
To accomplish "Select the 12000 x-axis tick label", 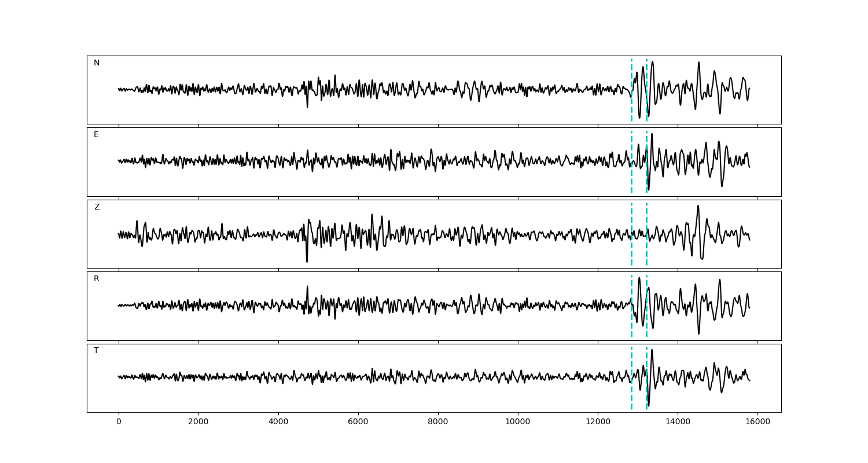I will coord(598,422).
